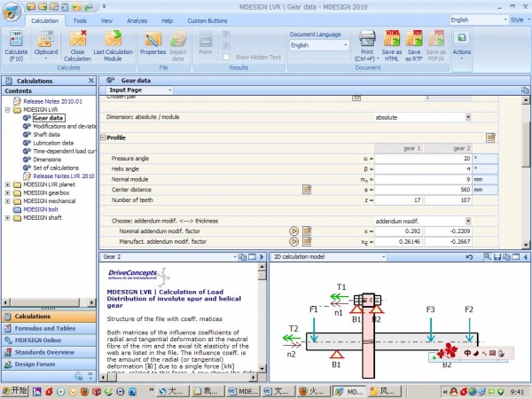The width and height of the screenshot is (532, 399).
Task: Expand MDESIGN mechanical folder
Action: pyautogui.click(x=7, y=201)
